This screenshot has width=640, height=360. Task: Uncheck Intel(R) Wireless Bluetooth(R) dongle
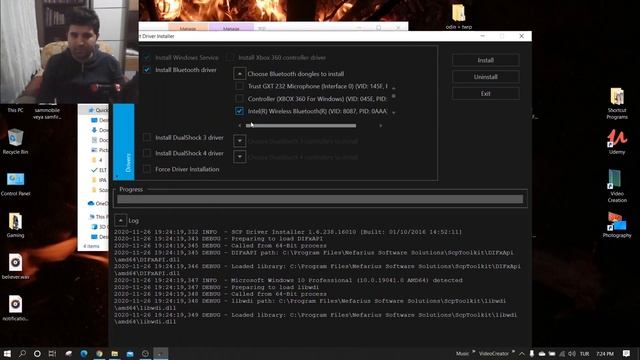click(x=240, y=111)
